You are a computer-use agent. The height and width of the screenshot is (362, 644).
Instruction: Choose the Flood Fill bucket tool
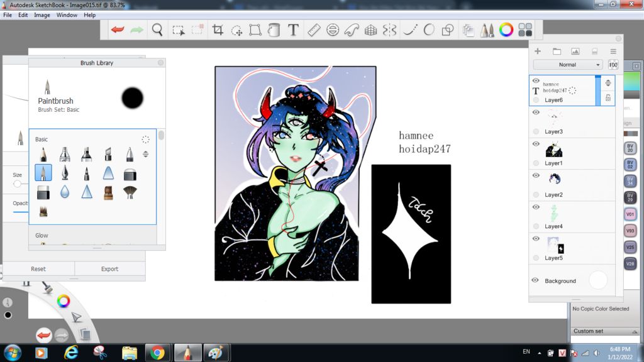pos(274,30)
